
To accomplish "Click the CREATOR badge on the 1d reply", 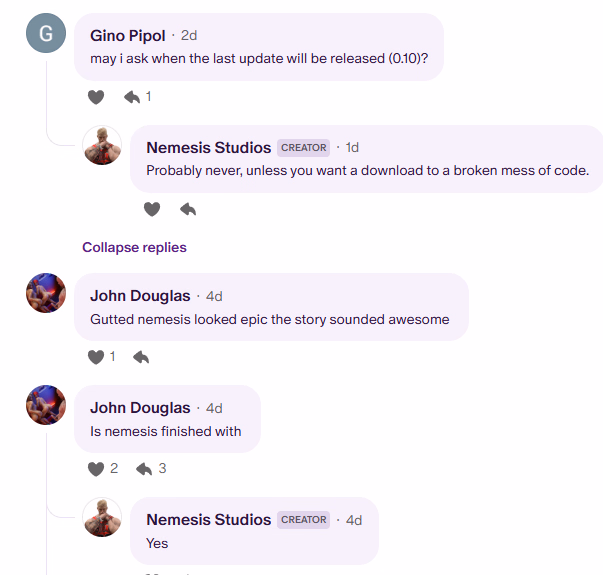I will (x=303, y=148).
